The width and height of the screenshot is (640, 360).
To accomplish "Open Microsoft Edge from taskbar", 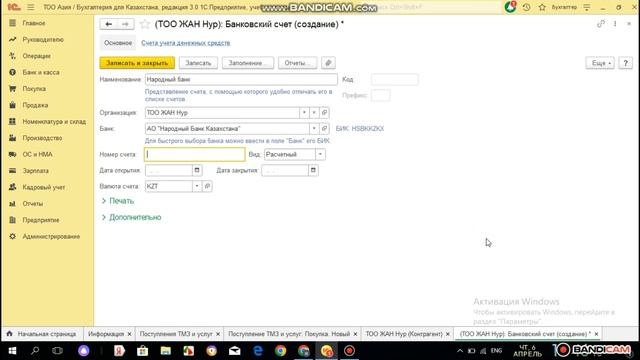I will coord(258,351).
